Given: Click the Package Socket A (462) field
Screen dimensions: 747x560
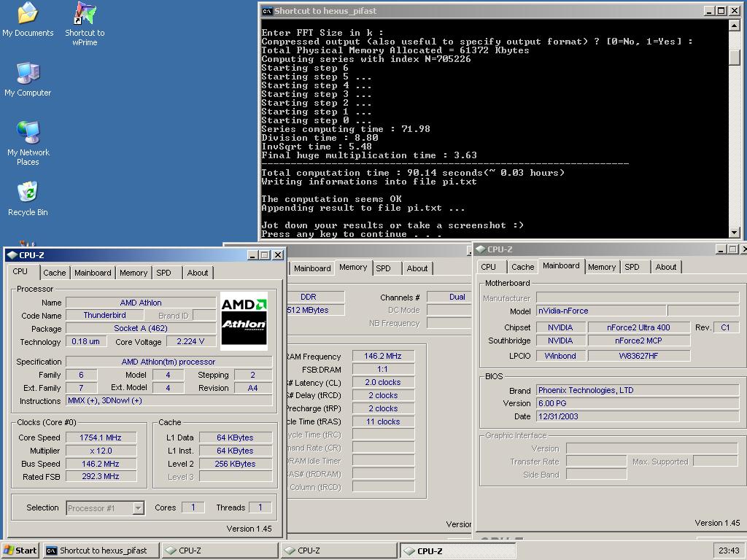Looking at the screenshot, I should point(141,328).
